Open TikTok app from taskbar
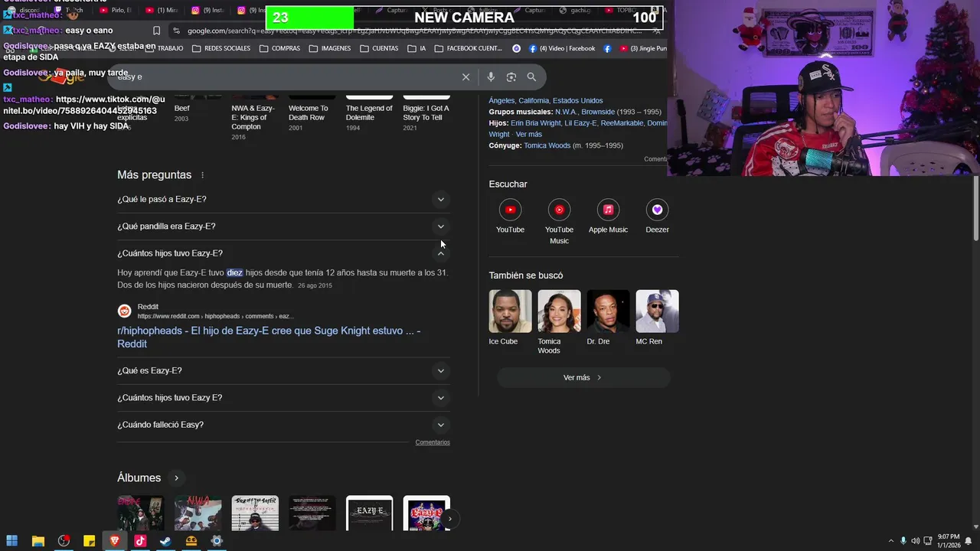Screen dimensions: 980x551 click(x=140, y=541)
